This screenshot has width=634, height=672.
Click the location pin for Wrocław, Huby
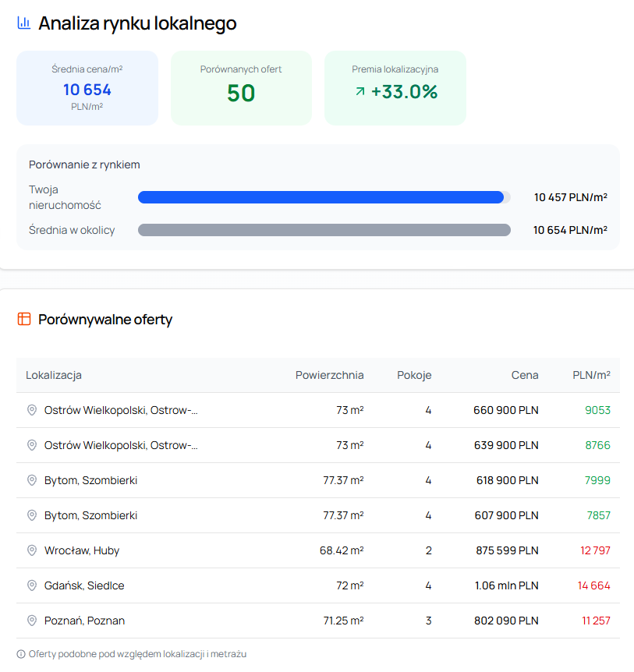pyautogui.click(x=32, y=550)
